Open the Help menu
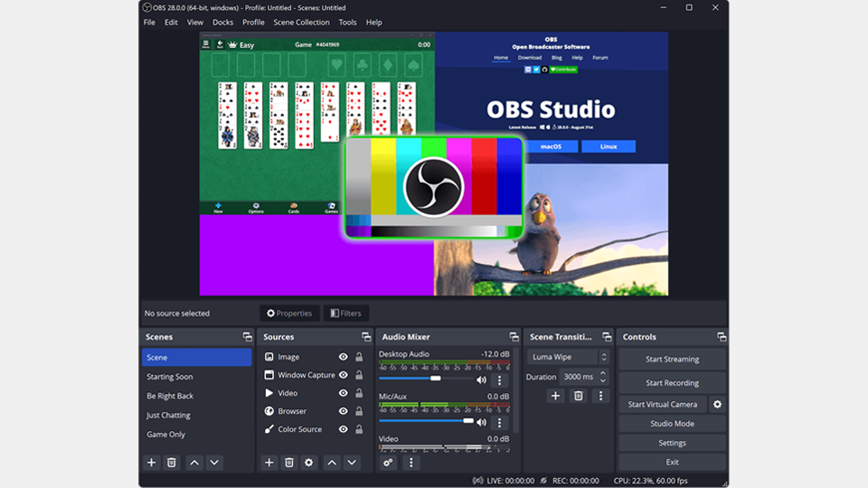868x488 pixels. (374, 22)
